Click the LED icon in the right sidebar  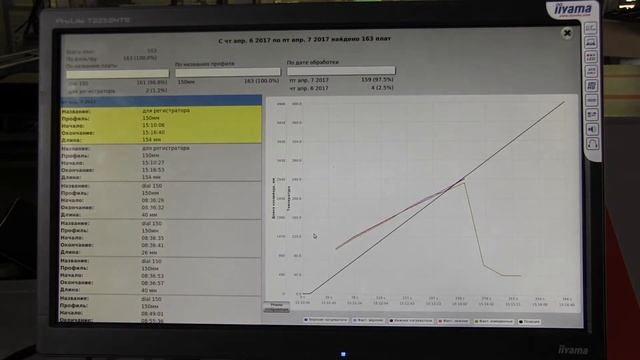click(591, 57)
